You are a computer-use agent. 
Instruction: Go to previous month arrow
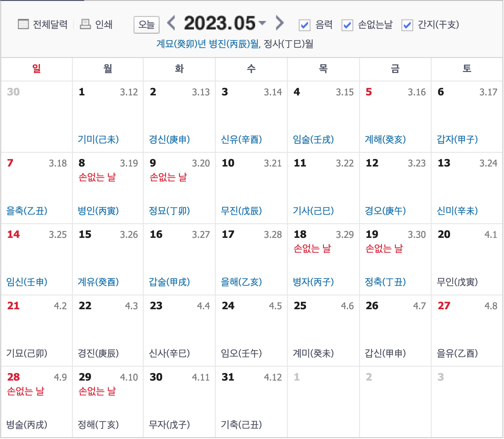click(171, 23)
